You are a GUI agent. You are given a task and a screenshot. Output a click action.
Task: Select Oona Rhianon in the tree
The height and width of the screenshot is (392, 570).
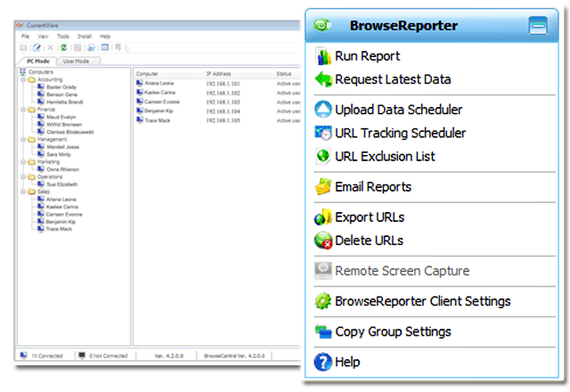[62, 169]
